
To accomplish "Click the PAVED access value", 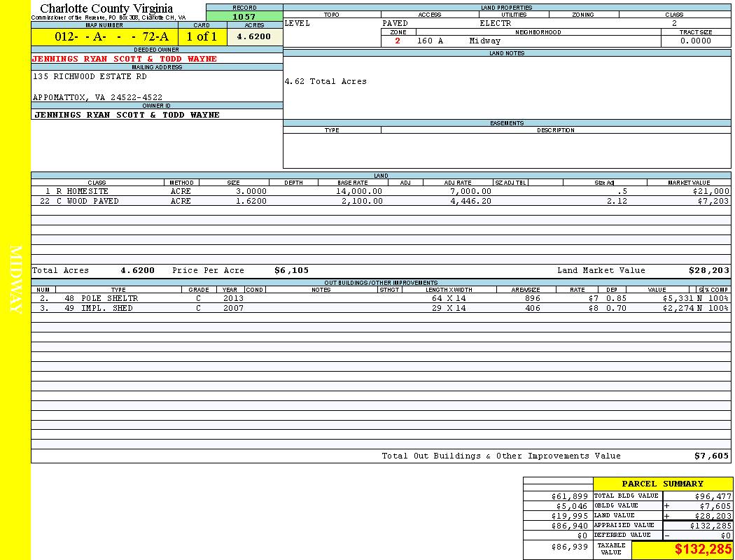I will tap(395, 23).
